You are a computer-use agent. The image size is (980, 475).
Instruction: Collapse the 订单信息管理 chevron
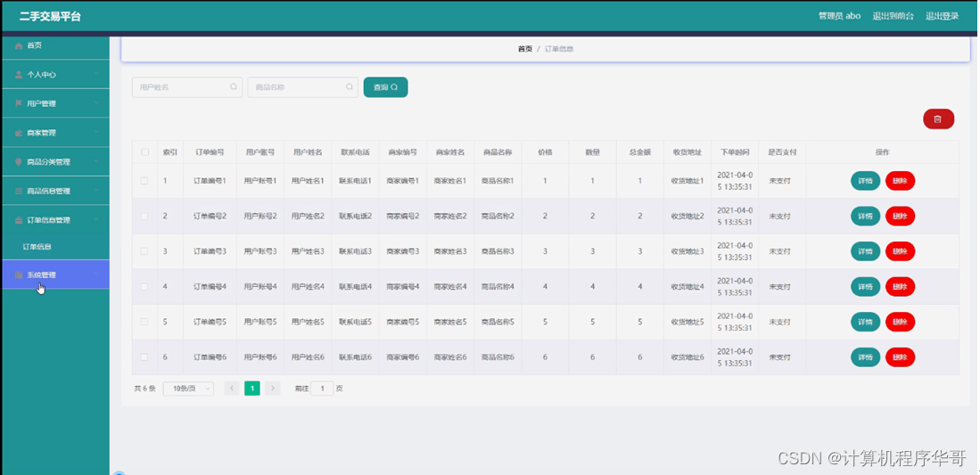[x=96, y=220]
